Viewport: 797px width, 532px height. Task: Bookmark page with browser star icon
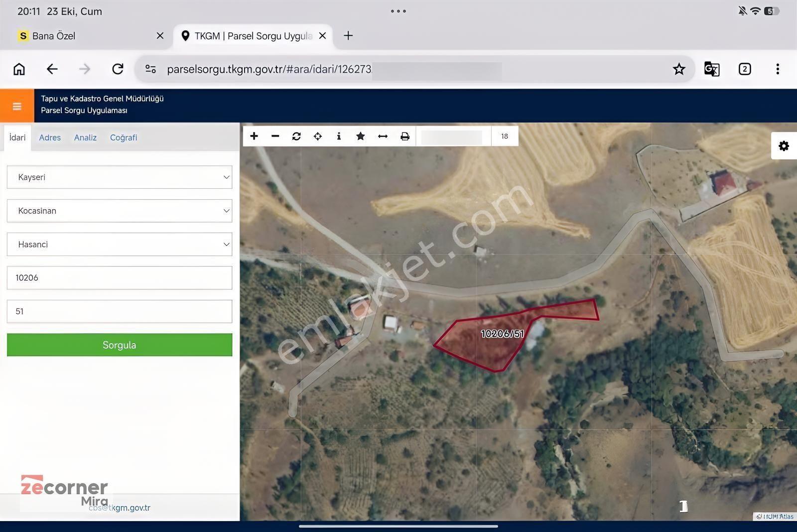pos(679,69)
